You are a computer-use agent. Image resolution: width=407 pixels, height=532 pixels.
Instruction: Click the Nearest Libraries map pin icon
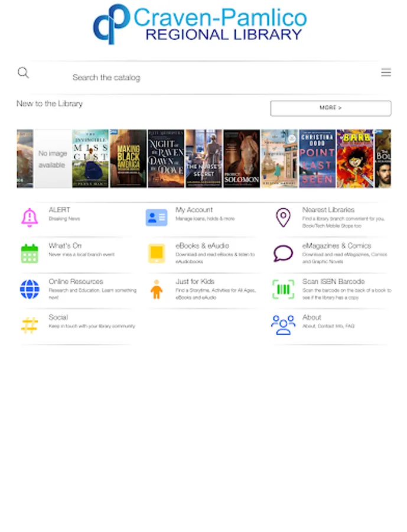pyautogui.click(x=283, y=218)
